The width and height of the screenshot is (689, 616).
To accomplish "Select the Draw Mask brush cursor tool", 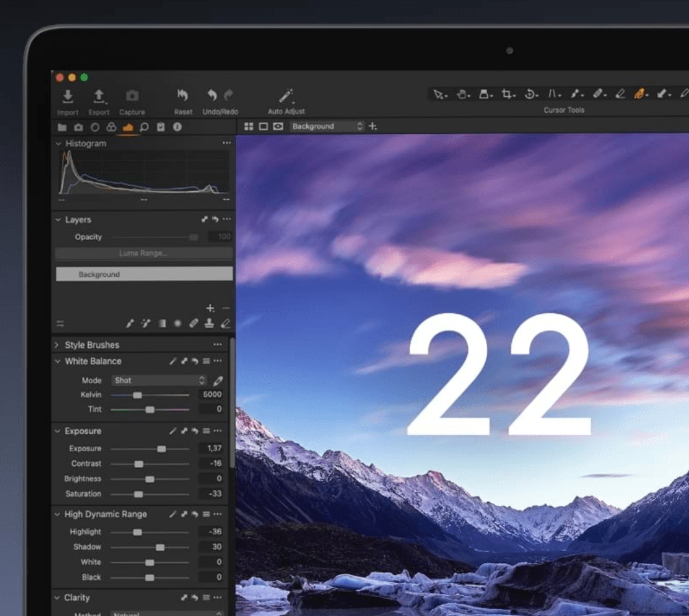I will pos(576,94).
